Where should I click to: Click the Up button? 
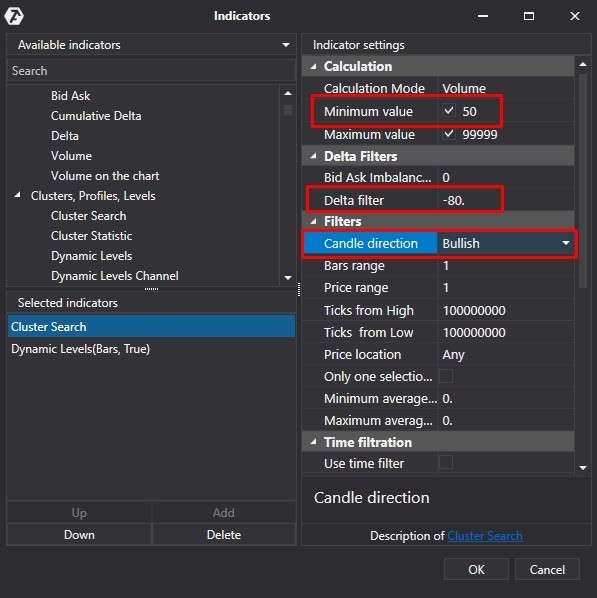click(79, 513)
